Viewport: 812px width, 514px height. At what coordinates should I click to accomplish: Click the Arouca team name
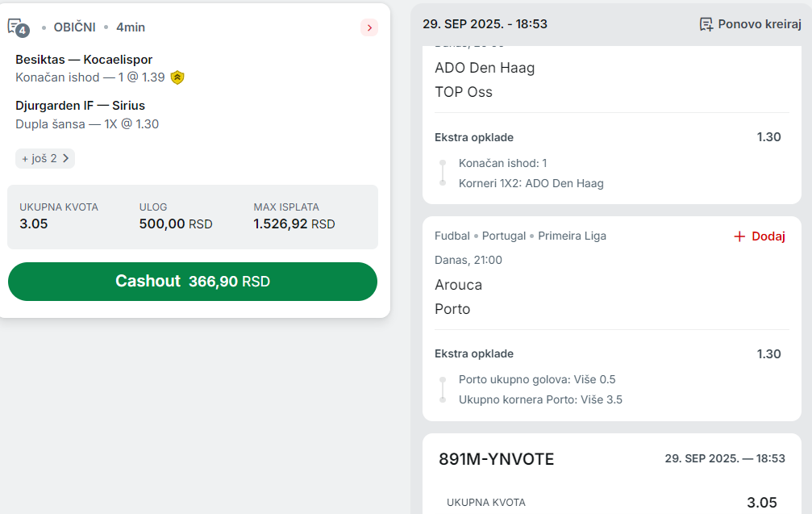click(x=458, y=285)
